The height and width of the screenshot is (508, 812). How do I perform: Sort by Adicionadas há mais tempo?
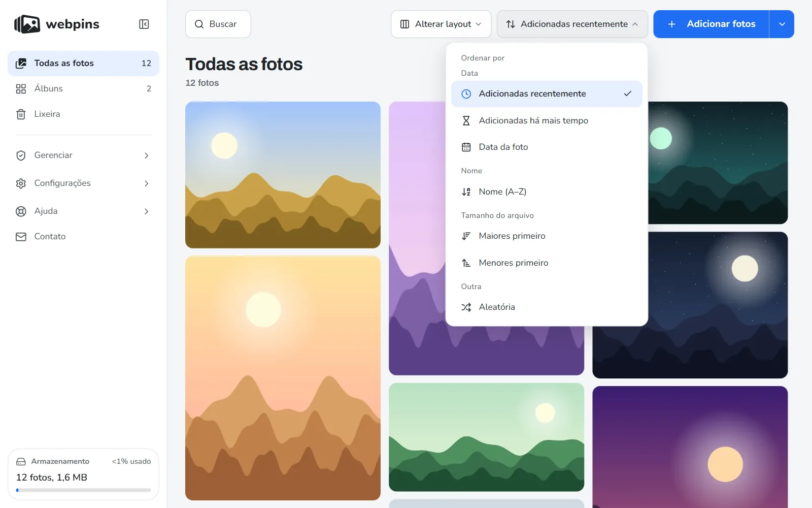[x=547, y=121]
